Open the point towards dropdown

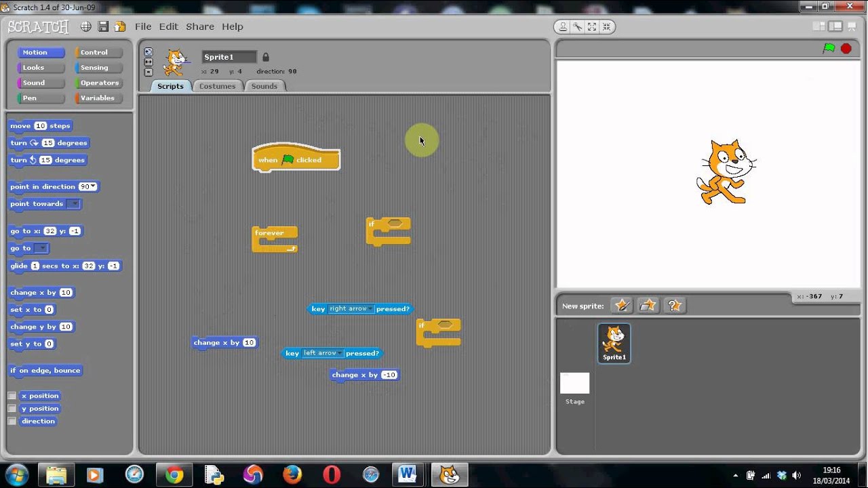(73, 204)
